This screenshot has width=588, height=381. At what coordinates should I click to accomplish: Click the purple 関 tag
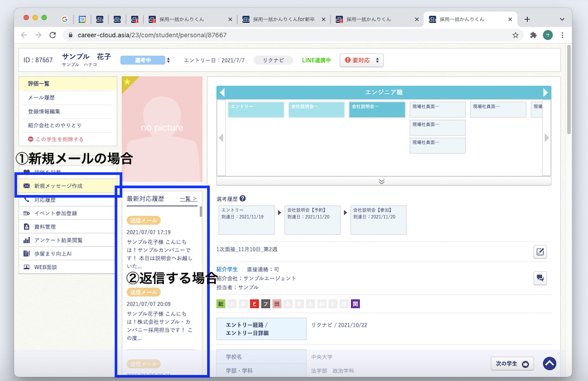point(355,304)
